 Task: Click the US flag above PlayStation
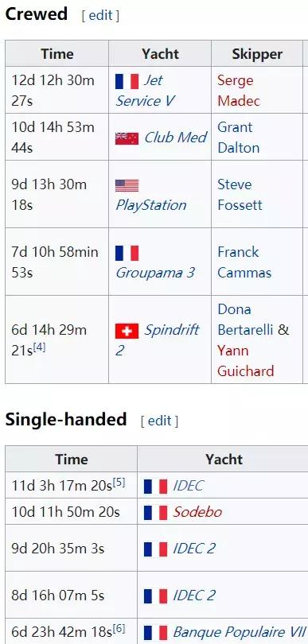coord(127,185)
